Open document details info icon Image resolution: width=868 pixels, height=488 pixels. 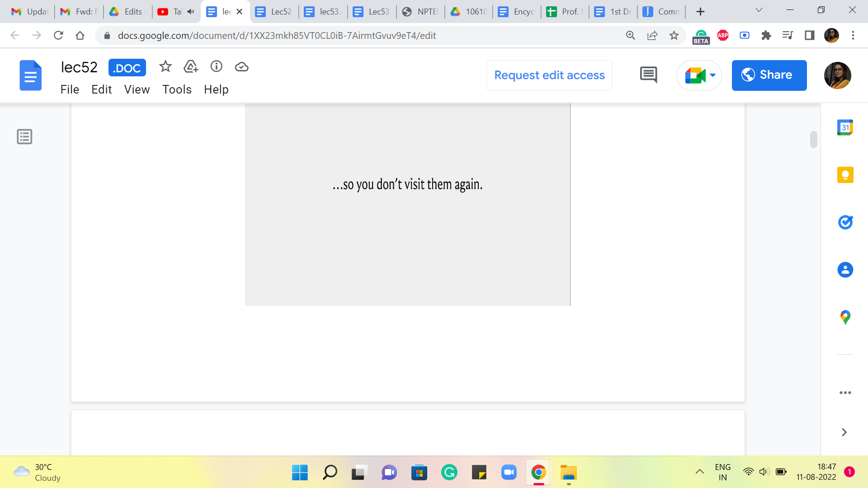pos(217,67)
